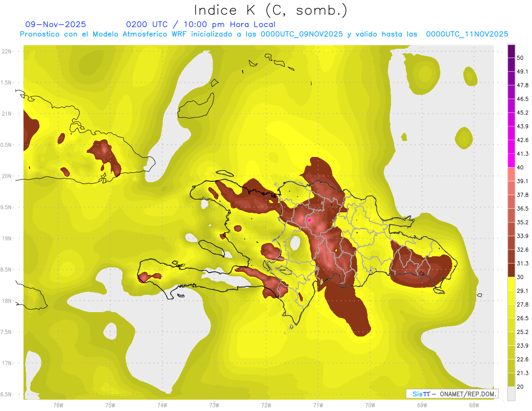The image size is (532, 411).
Task: Click the '6.5N' latitude tick label
Action: [7, 394]
